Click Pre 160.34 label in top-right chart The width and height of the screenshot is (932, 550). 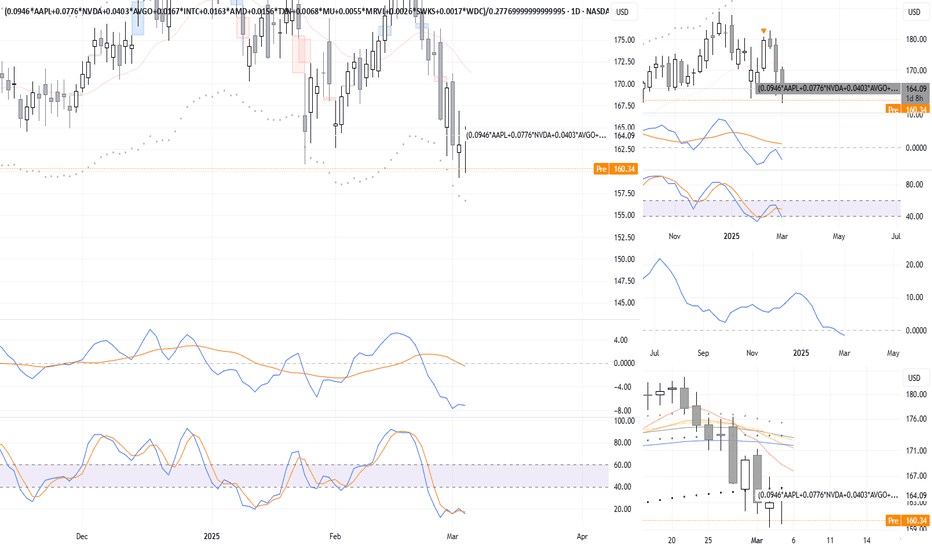[907, 109]
